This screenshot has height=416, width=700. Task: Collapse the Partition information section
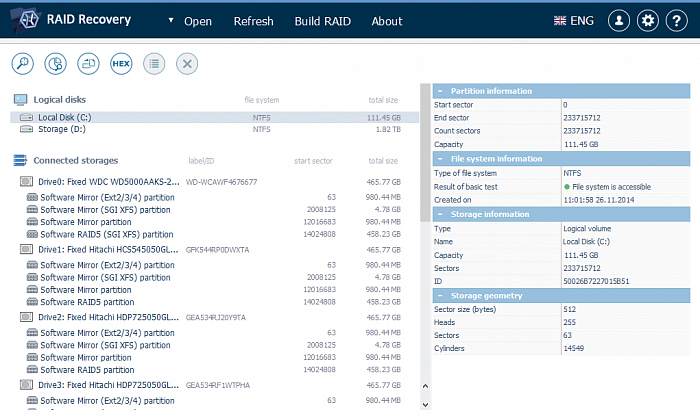point(440,91)
